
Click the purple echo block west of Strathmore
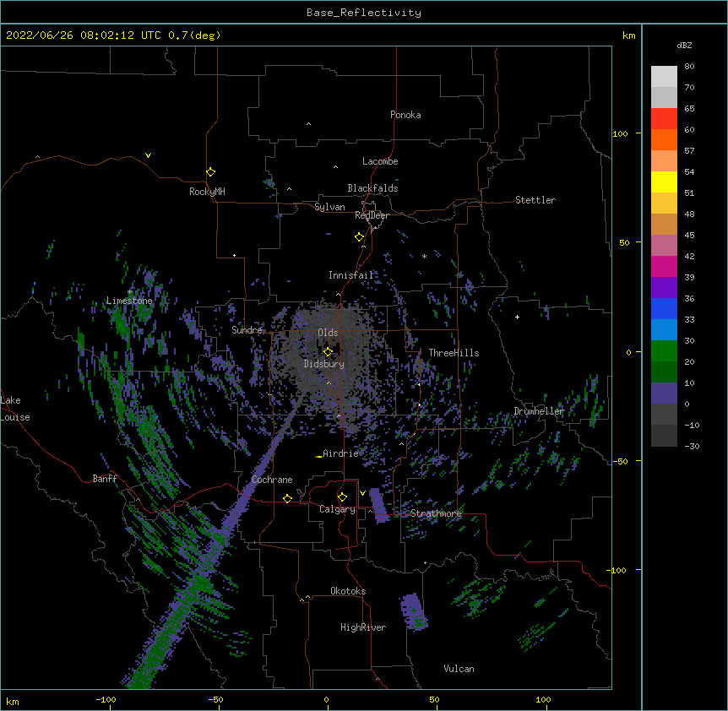pyautogui.click(x=379, y=506)
